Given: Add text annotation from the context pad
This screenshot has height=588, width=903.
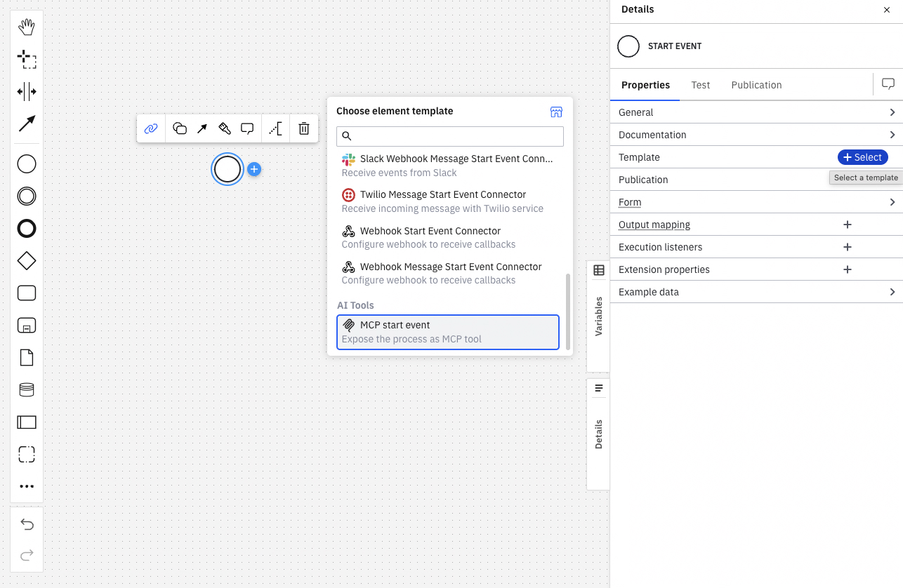Looking at the screenshot, I should (x=275, y=128).
